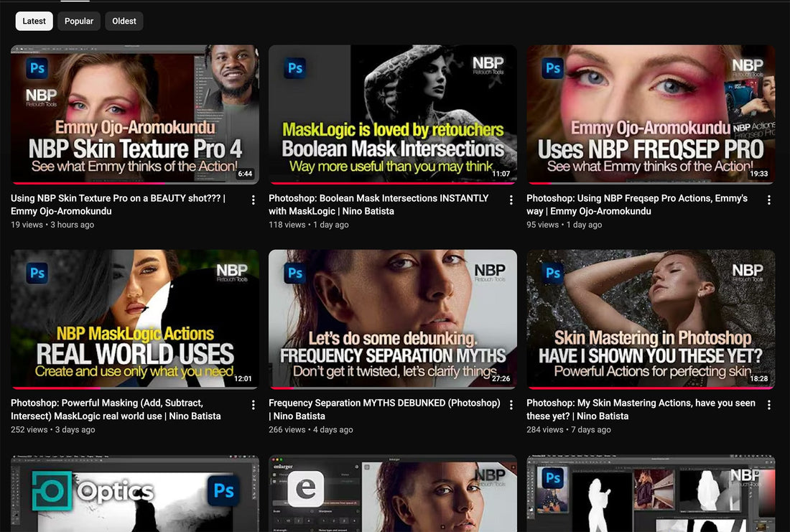Screen dimensions: 790x532
Task: Open the Skin Mastering in Photoshop thumbnail
Action: (x=651, y=319)
